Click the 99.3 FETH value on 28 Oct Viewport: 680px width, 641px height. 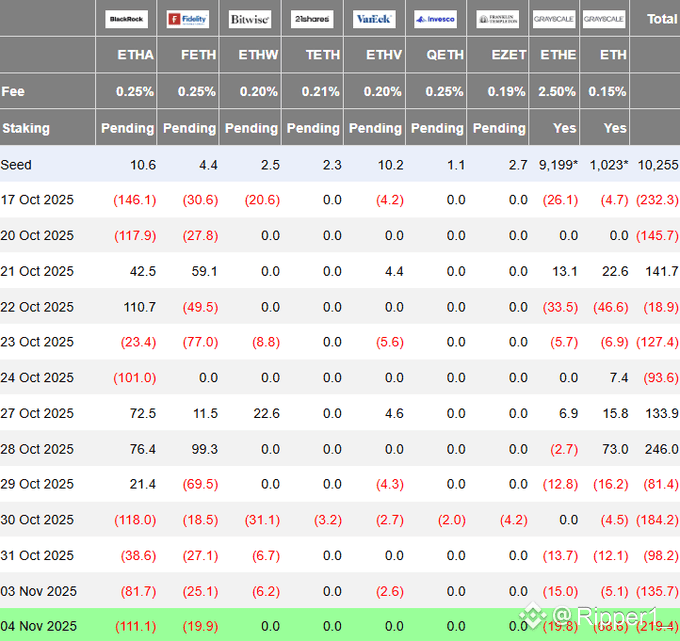204,449
